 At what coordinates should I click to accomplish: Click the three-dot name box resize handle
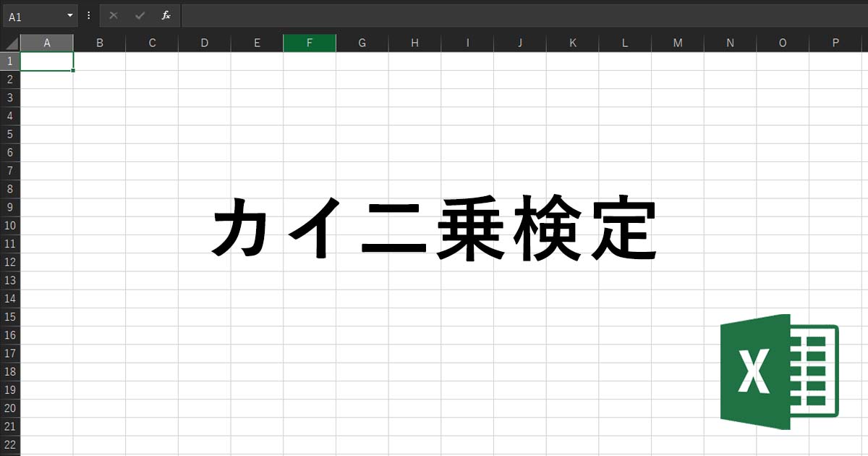click(x=89, y=15)
